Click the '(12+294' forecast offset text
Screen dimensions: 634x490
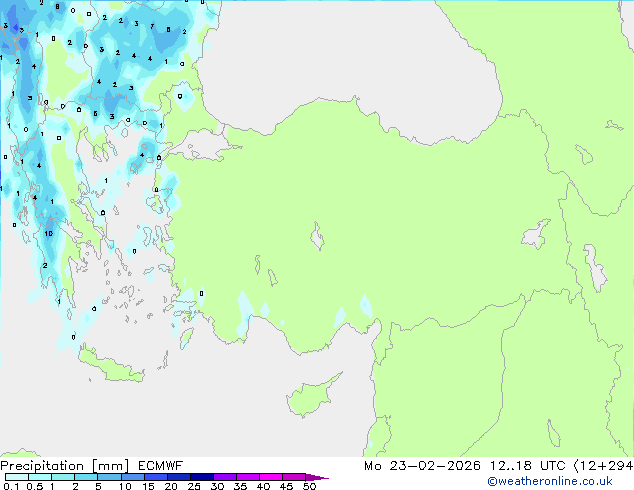pos(603,466)
